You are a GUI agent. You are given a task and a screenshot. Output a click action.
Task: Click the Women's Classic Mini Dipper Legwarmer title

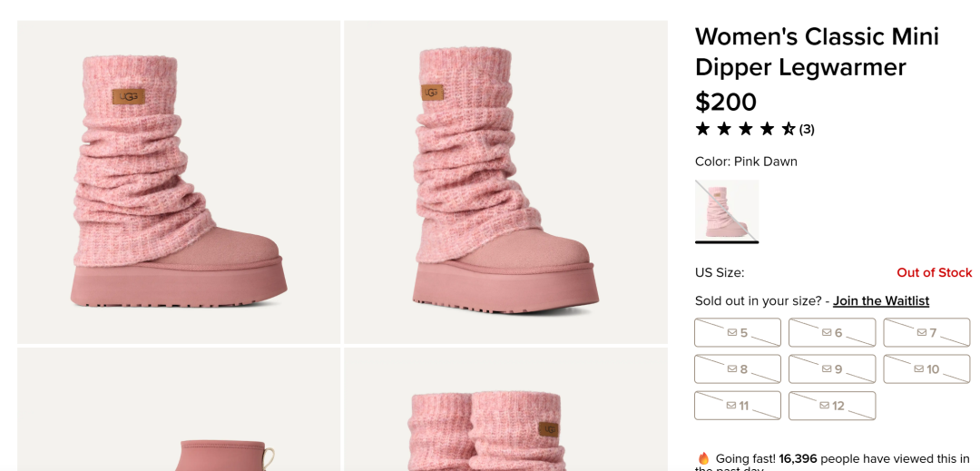pyautogui.click(x=817, y=52)
